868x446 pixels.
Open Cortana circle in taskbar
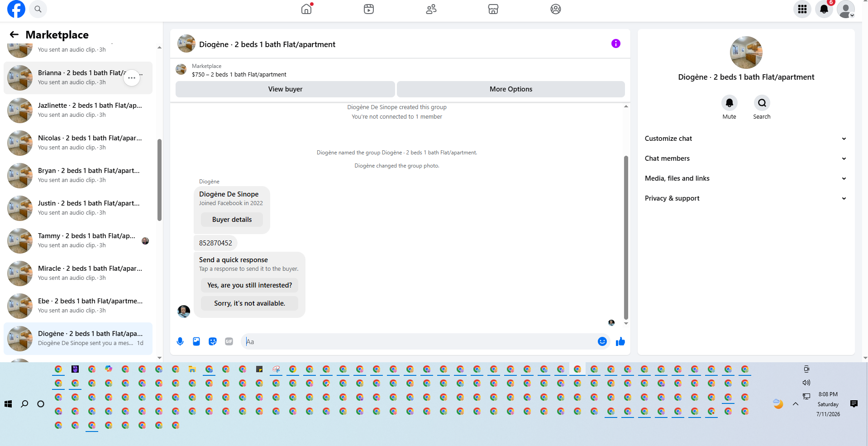41,404
